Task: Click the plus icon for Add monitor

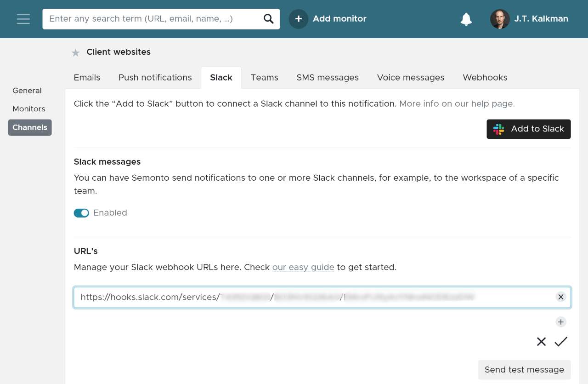Action: coord(299,19)
